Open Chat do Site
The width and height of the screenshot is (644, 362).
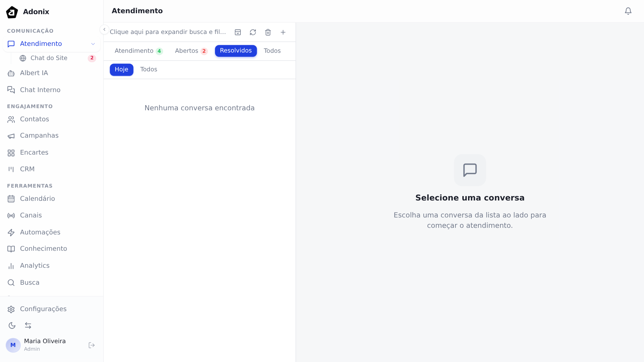click(57, 58)
